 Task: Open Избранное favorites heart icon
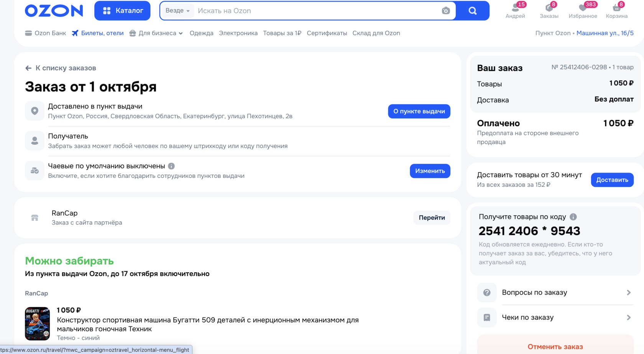[583, 11]
